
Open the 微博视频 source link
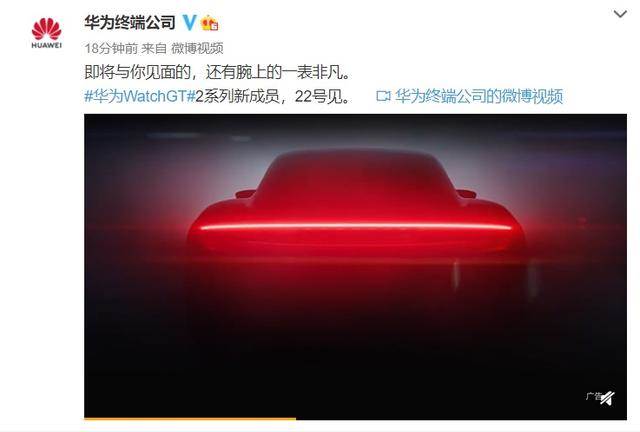coord(197,48)
